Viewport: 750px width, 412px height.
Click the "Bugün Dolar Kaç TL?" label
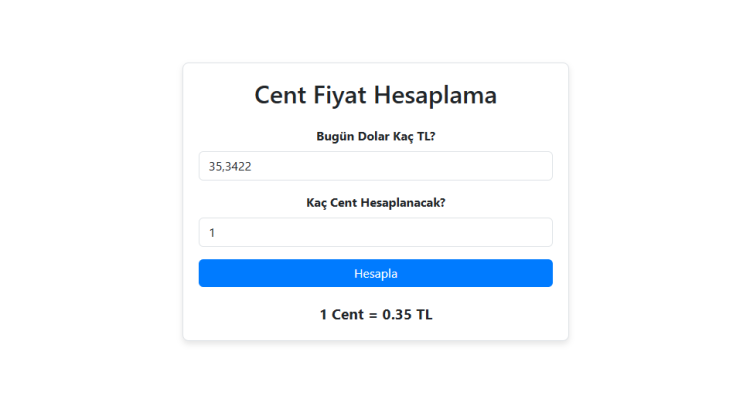point(375,136)
